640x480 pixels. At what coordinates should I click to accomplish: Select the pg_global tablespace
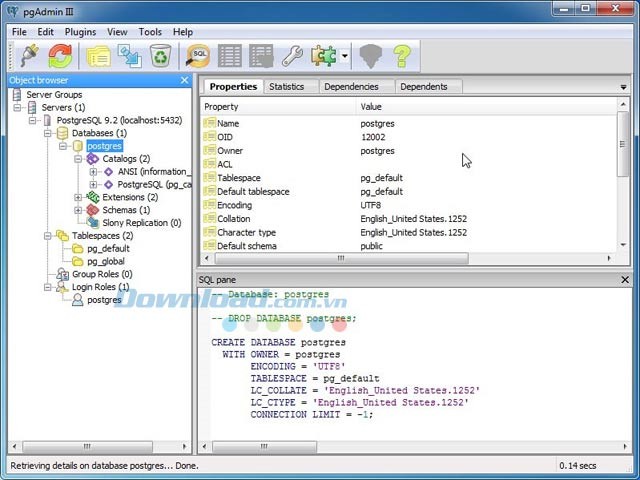click(106, 261)
